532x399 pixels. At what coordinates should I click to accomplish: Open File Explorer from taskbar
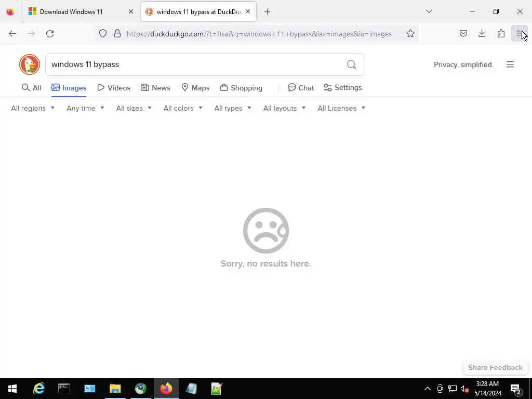tap(115, 389)
